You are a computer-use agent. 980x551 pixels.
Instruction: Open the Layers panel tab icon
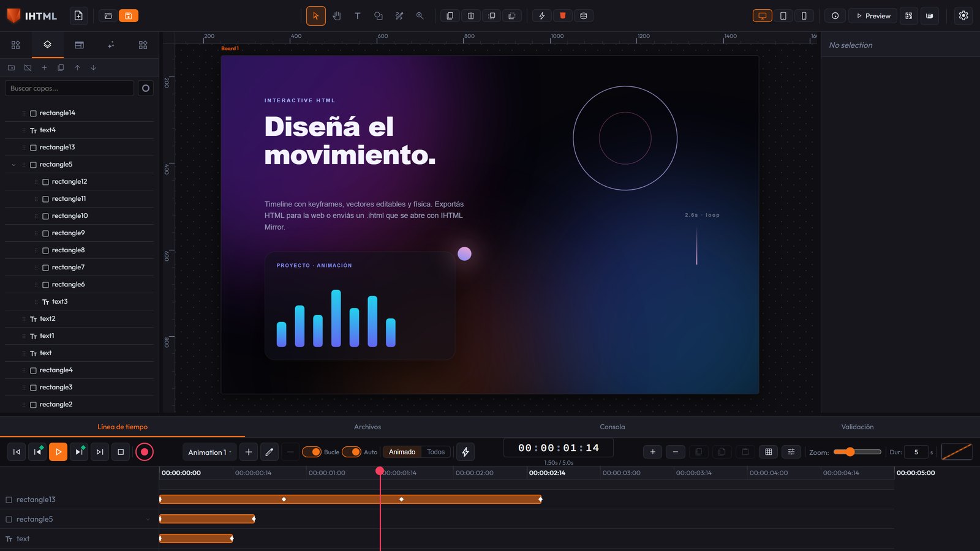coord(47,45)
